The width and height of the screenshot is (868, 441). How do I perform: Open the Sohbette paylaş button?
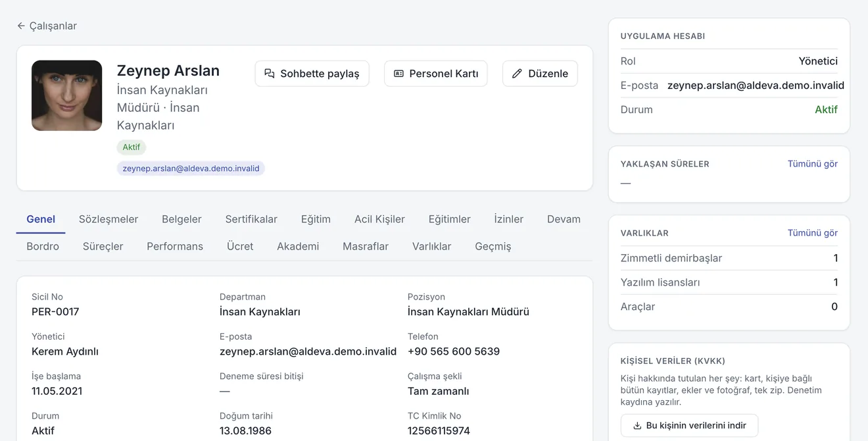(312, 74)
